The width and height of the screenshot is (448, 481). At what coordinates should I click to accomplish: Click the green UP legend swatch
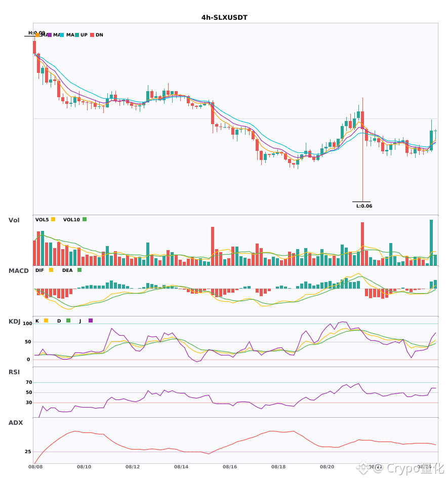[x=77, y=35]
